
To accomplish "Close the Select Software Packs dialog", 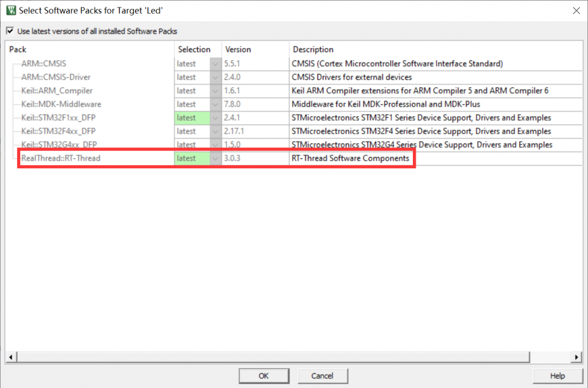I will [577, 10].
